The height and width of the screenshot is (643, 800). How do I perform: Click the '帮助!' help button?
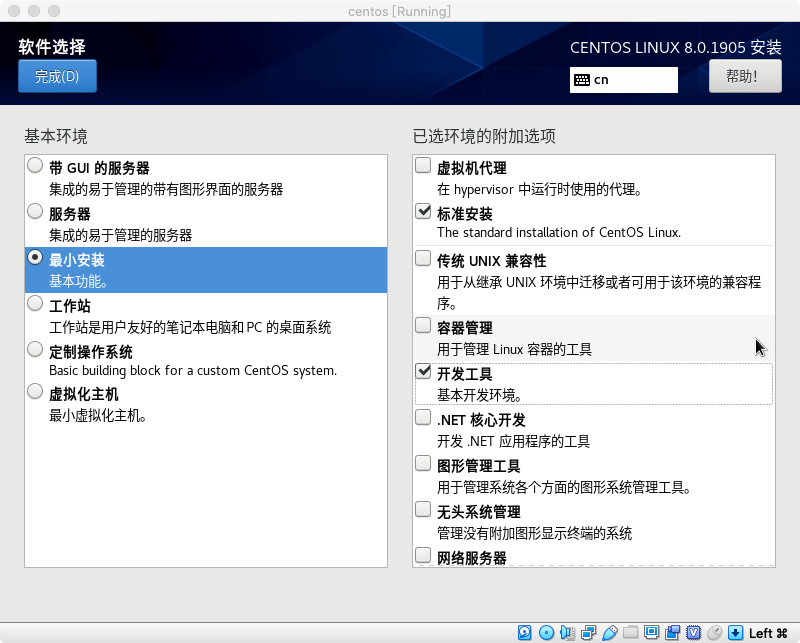point(745,76)
